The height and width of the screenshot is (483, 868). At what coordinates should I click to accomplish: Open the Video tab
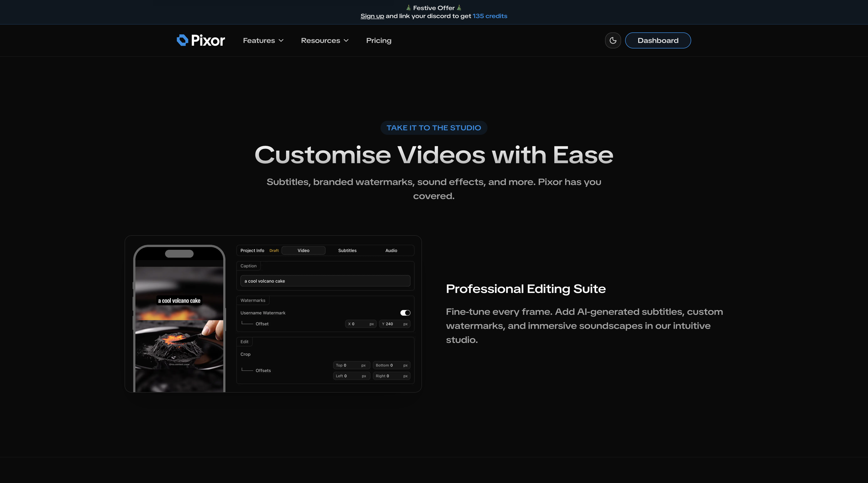(x=303, y=250)
